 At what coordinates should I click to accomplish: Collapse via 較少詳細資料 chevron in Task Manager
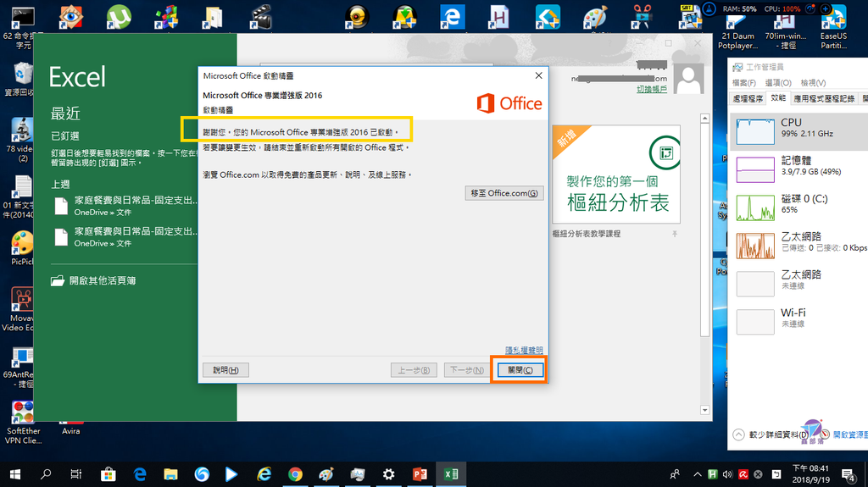pos(738,435)
